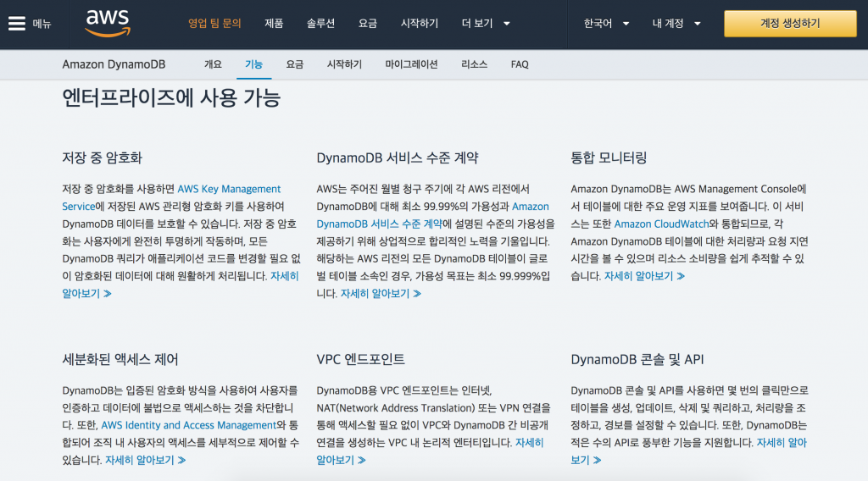Expand the 내 계정 dropdown
This screenshot has height=481, width=868.
[676, 23]
